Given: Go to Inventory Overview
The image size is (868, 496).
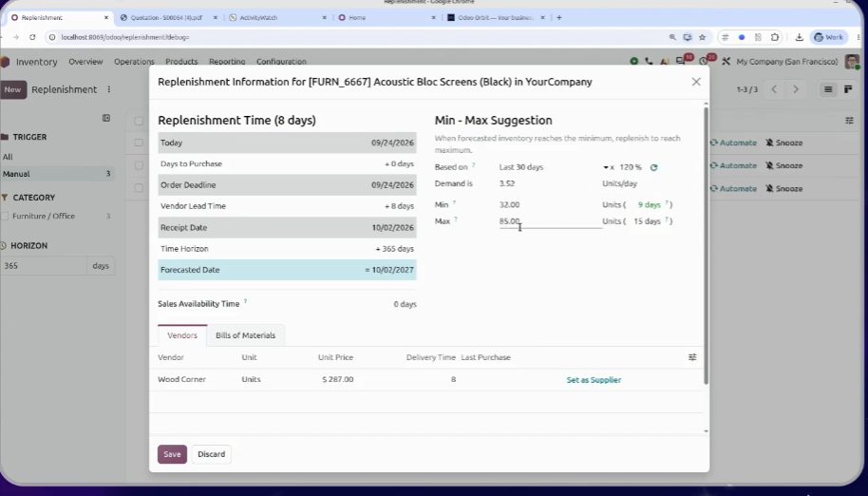Looking at the screenshot, I should [85, 62].
